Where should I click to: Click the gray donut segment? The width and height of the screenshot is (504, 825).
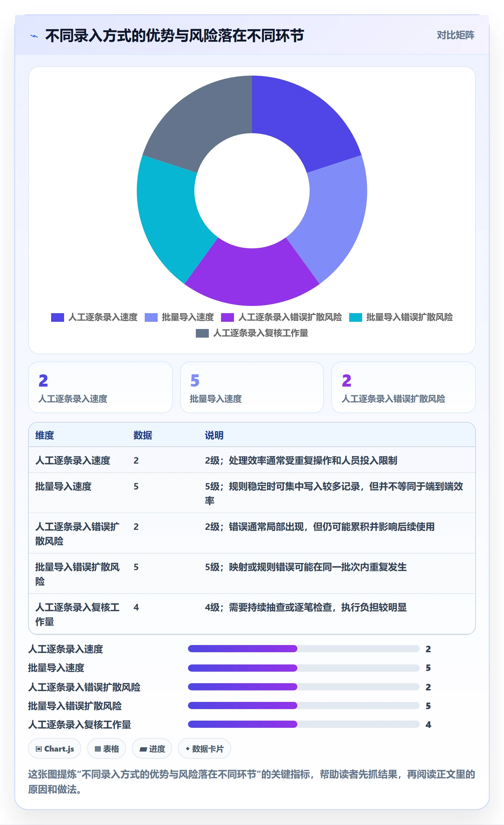point(201,121)
